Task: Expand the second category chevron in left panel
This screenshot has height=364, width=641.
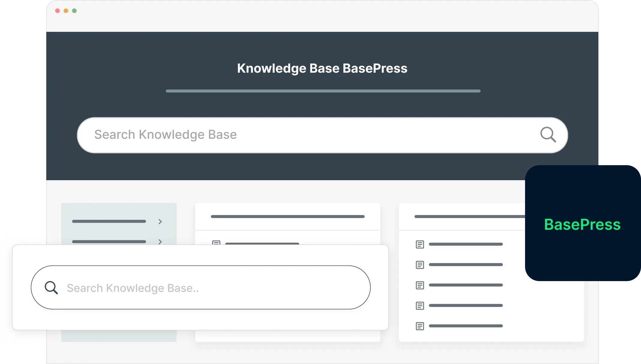Action: point(160,241)
